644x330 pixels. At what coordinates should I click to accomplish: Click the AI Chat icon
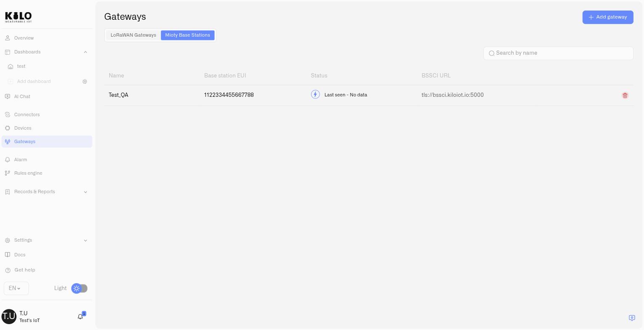click(x=8, y=97)
